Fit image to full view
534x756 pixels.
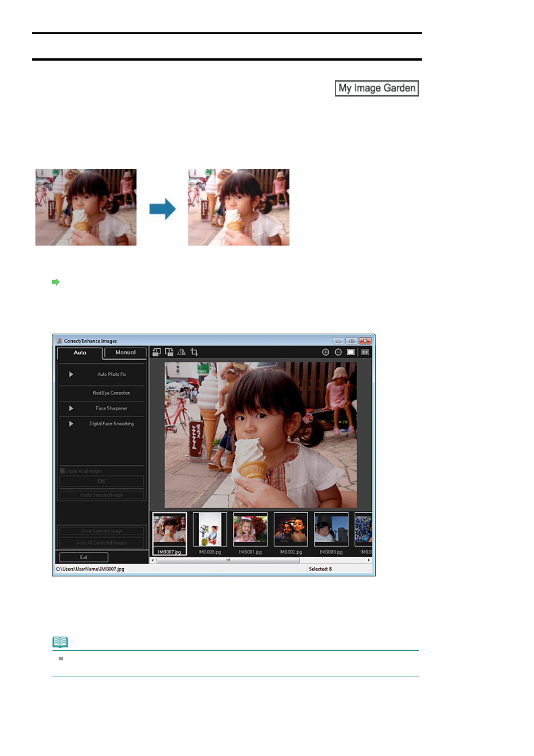[x=351, y=352]
